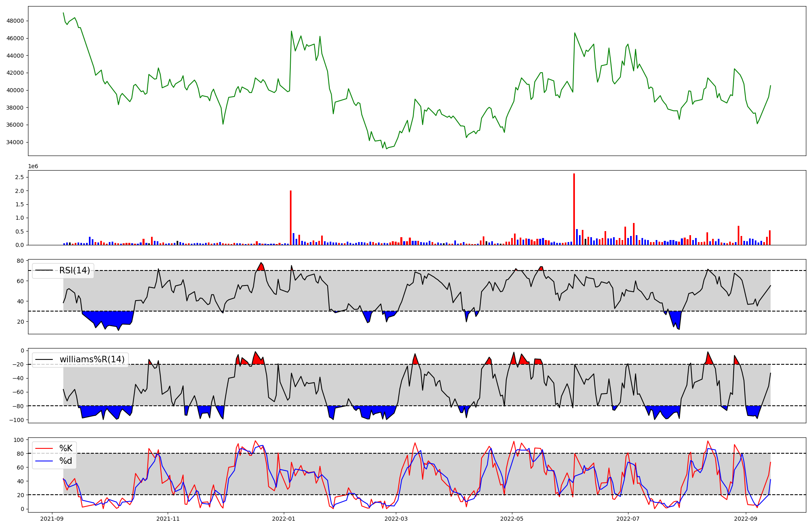Click the -100 tick on Williams %R axis

click(x=17, y=420)
